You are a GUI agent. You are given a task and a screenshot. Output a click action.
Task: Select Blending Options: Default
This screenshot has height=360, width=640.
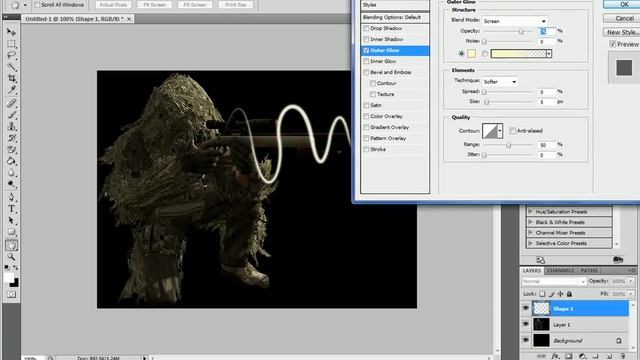tap(395, 17)
